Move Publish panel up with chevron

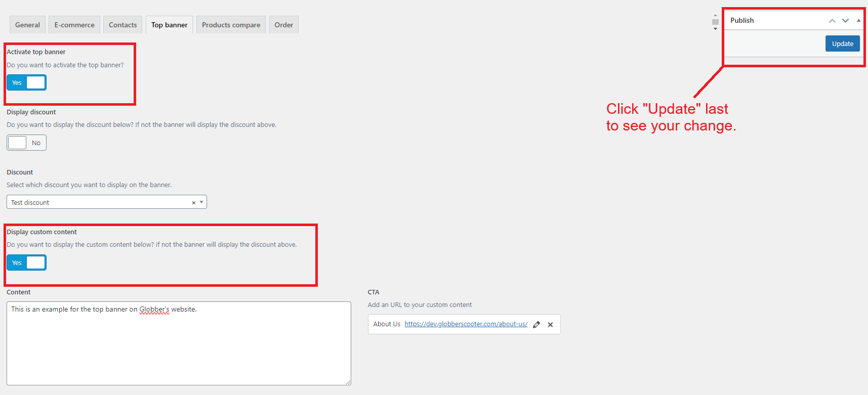pos(832,21)
